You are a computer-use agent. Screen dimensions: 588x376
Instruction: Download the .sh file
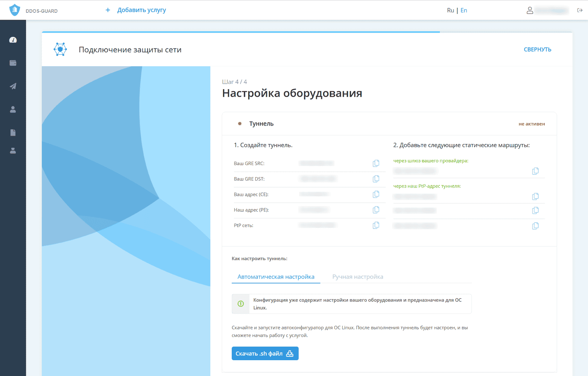265,353
